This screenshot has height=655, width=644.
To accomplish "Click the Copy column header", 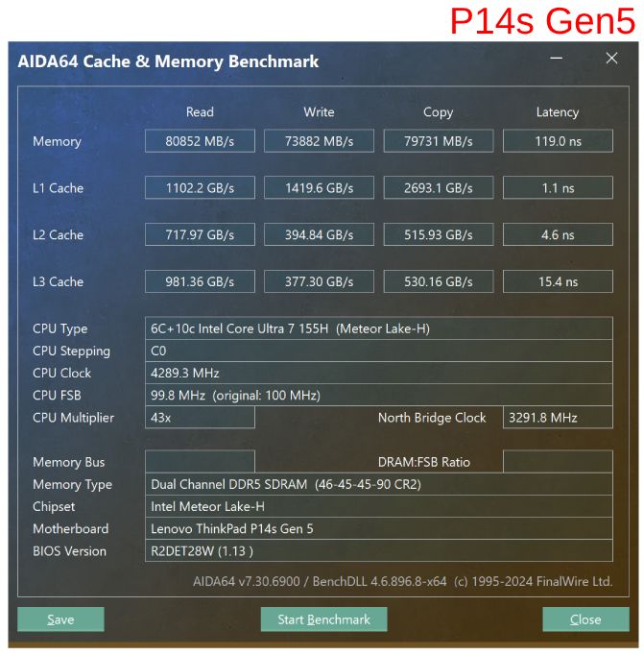I will (x=439, y=112).
